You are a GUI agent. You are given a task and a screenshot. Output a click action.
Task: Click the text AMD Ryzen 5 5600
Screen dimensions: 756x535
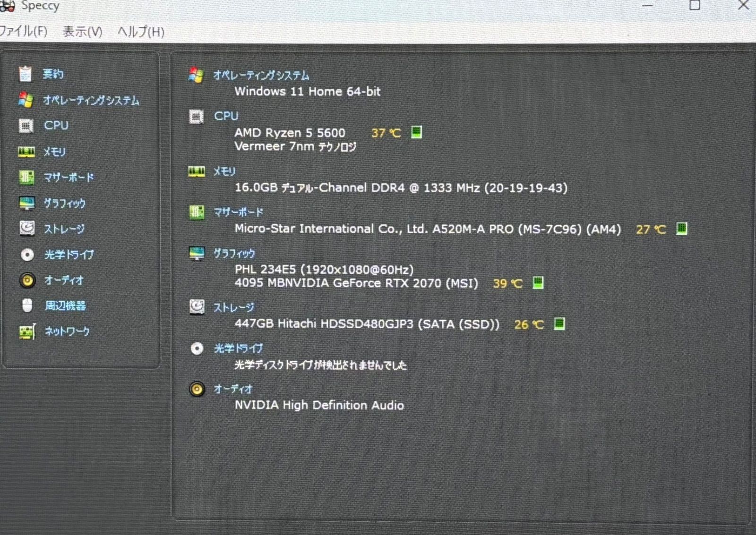point(290,133)
